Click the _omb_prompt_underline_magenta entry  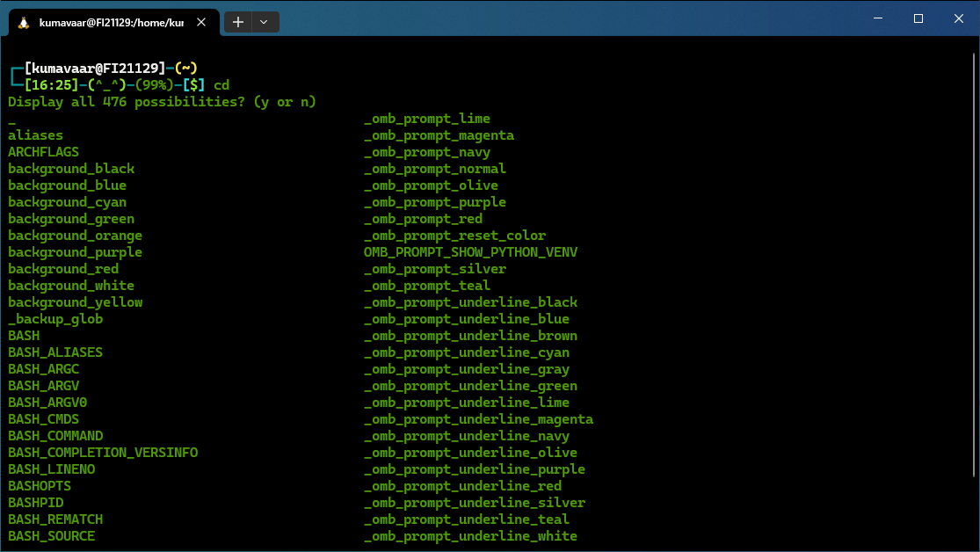[x=478, y=418]
